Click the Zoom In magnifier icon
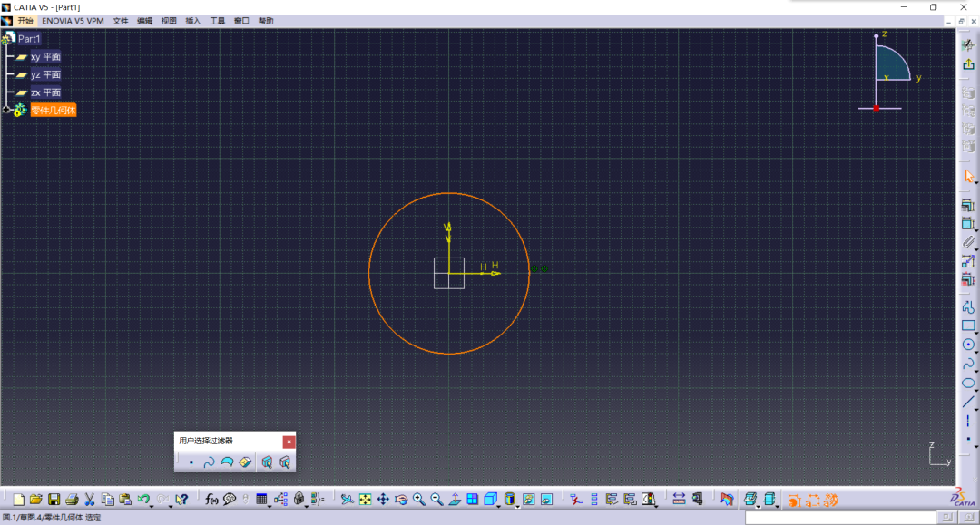 pyautogui.click(x=419, y=500)
